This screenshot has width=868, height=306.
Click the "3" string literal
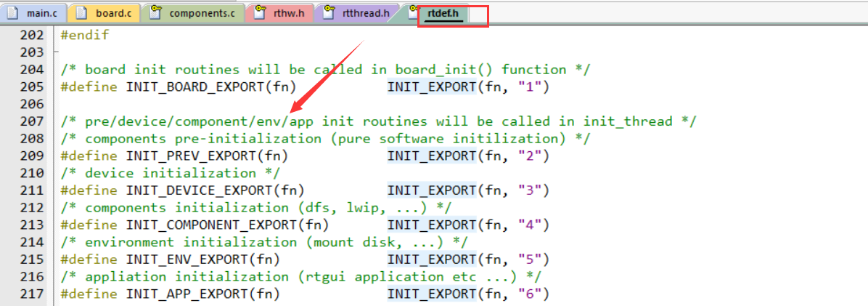pos(529,190)
